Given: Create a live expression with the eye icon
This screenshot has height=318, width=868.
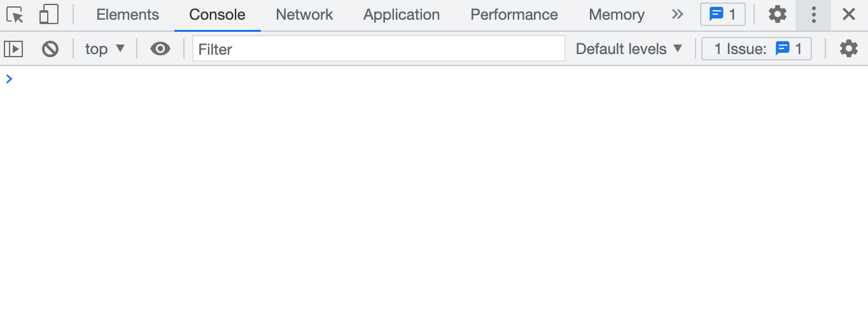Looking at the screenshot, I should [160, 49].
